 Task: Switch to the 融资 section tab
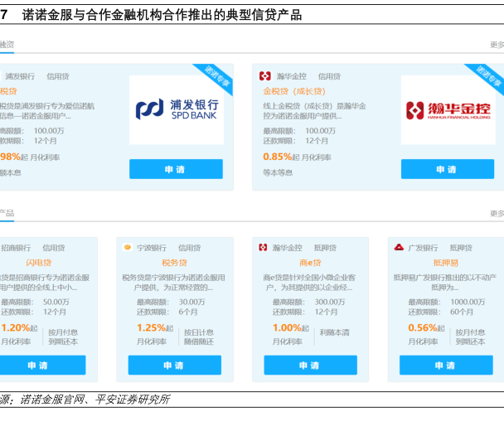[x=7, y=44]
